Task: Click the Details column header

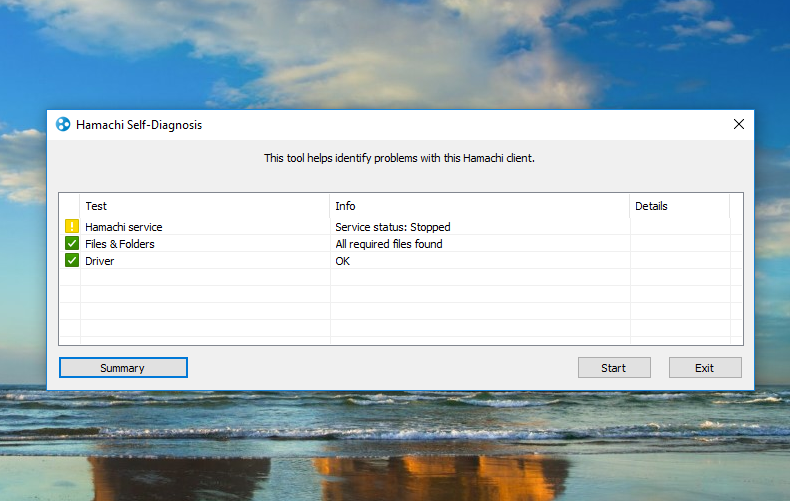Action: [680, 206]
